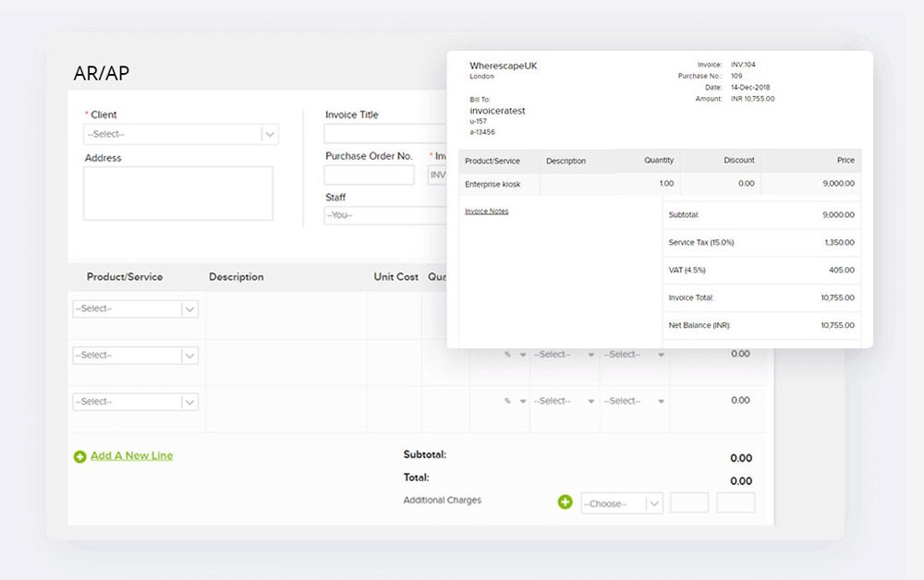Click the Net Balance (INR) label
924x580 pixels.
pyautogui.click(x=699, y=326)
